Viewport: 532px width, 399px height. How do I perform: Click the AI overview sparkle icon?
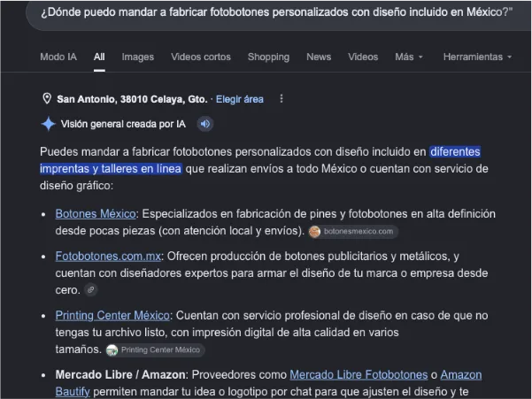tap(48, 124)
